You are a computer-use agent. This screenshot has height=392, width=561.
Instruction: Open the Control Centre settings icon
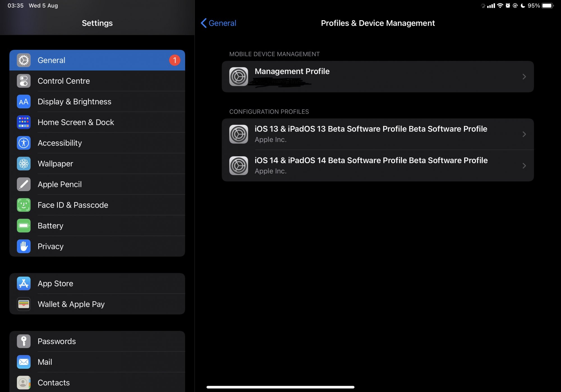[24, 81]
